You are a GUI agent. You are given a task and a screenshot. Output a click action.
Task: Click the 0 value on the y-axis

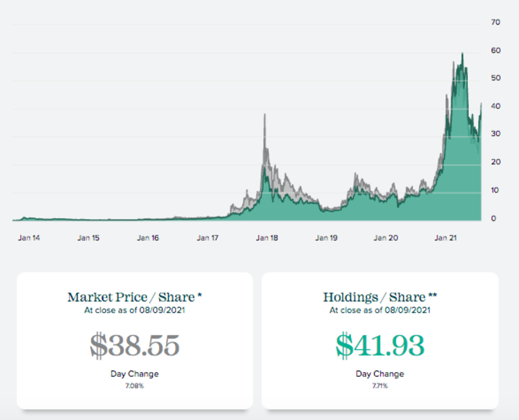pos(493,219)
